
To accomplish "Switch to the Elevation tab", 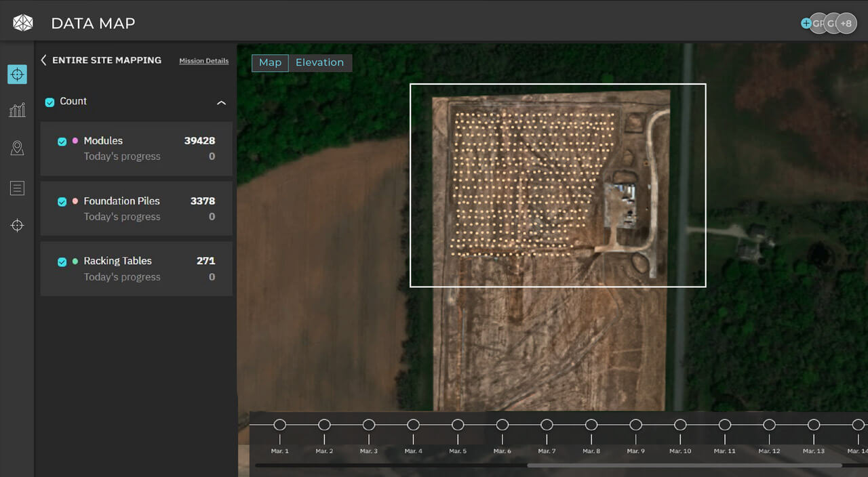I will point(319,62).
